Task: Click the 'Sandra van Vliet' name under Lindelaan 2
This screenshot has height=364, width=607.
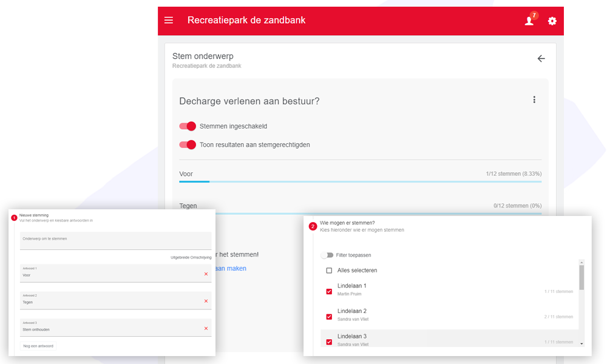Action: point(353,319)
